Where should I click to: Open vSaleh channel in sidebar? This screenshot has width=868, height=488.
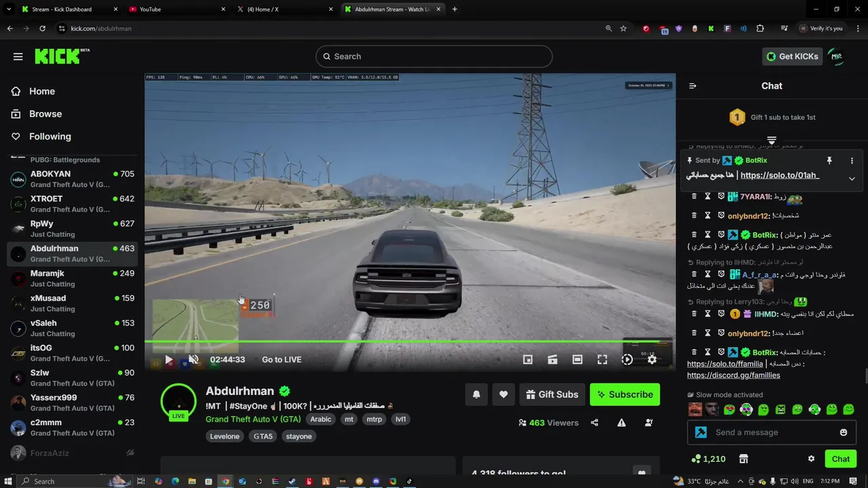coord(73,328)
